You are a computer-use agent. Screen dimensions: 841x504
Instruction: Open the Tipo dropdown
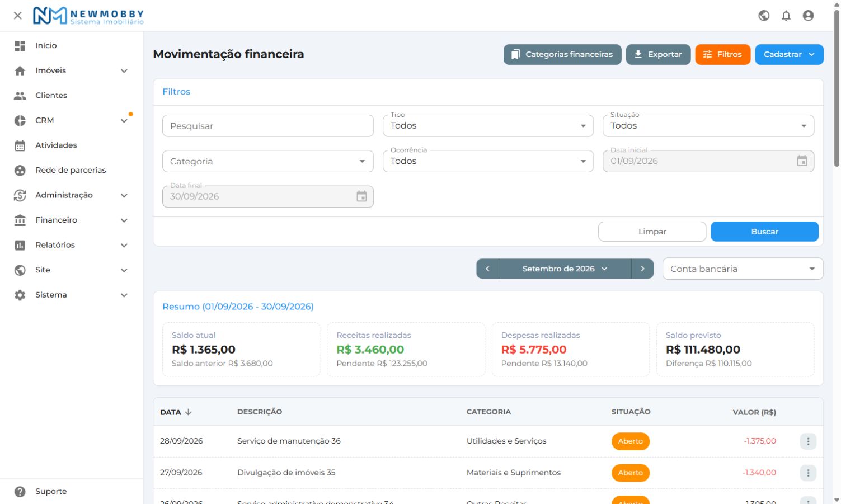[488, 126]
